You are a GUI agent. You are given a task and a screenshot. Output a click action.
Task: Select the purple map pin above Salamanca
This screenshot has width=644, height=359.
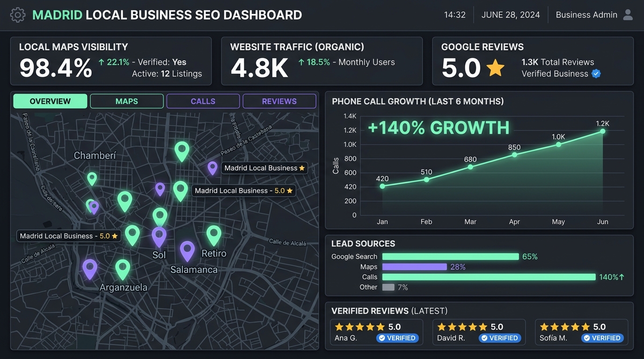pyautogui.click(x=187, y=251)
